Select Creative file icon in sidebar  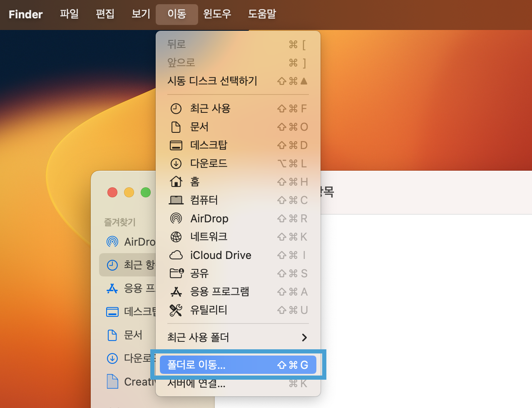coord(112,381)
